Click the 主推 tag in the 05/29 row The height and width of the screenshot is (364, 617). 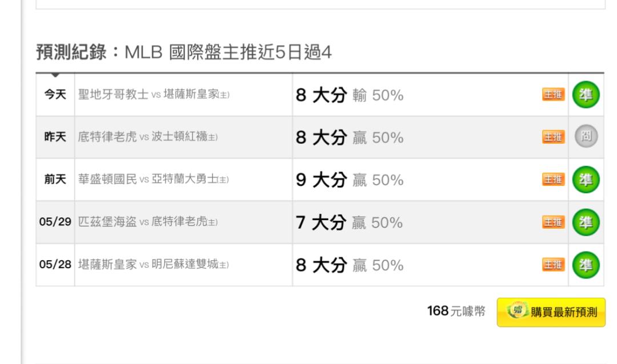coord(553,222)
